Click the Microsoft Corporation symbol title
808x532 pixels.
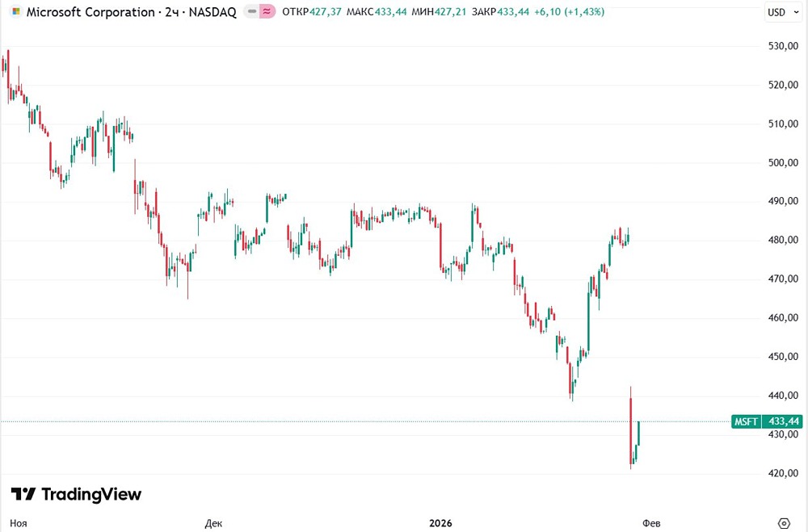[90, 12]
